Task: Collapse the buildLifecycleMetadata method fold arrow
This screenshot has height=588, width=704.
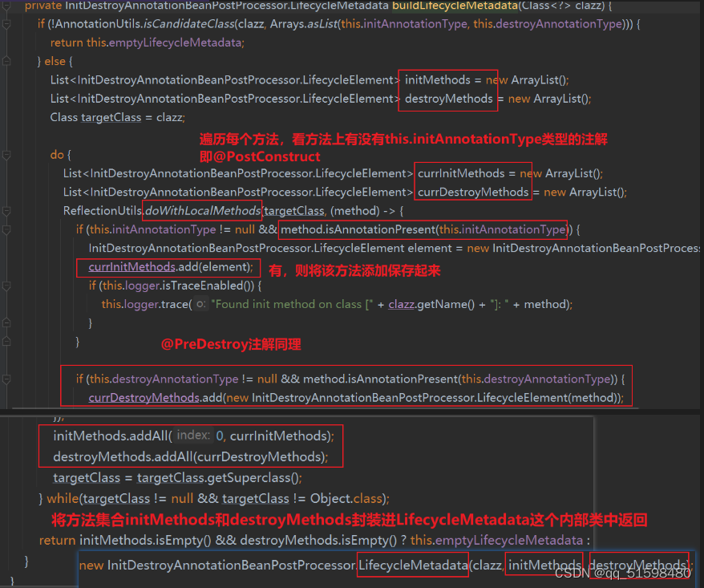Action: pos(5,6)
